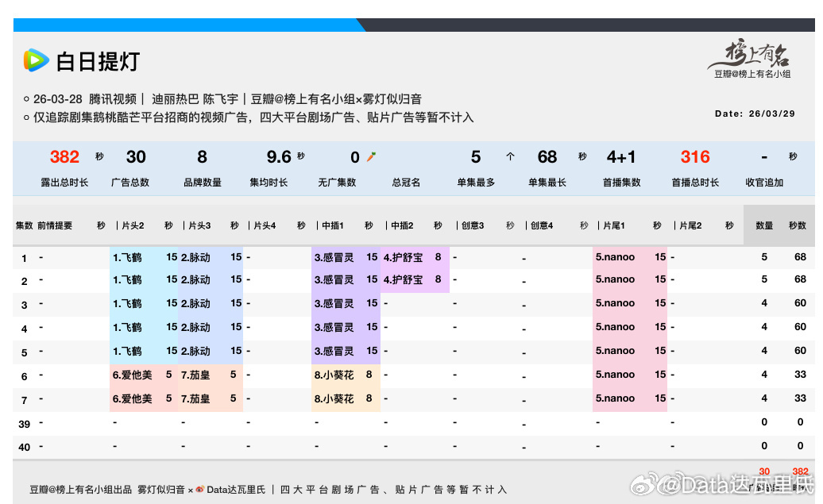This screenshot has height=504, width=823.
Task: Click the red 382 total exposure value
Action: tap(64, 157)
